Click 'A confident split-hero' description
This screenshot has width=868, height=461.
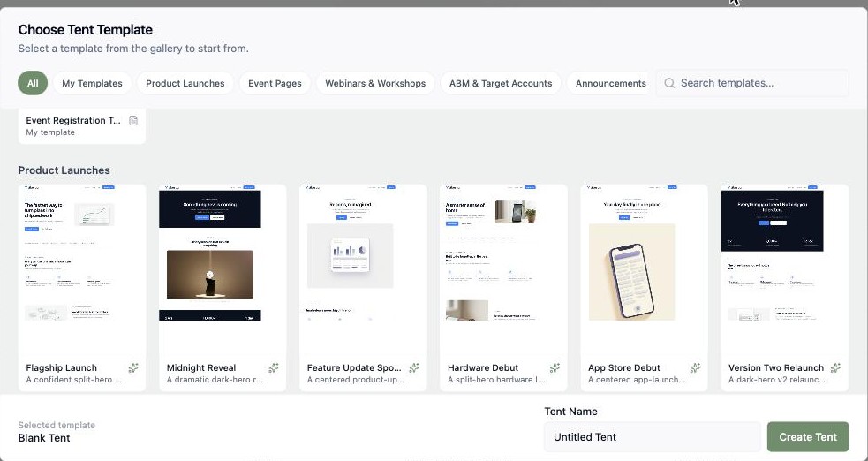click(73, 380)
